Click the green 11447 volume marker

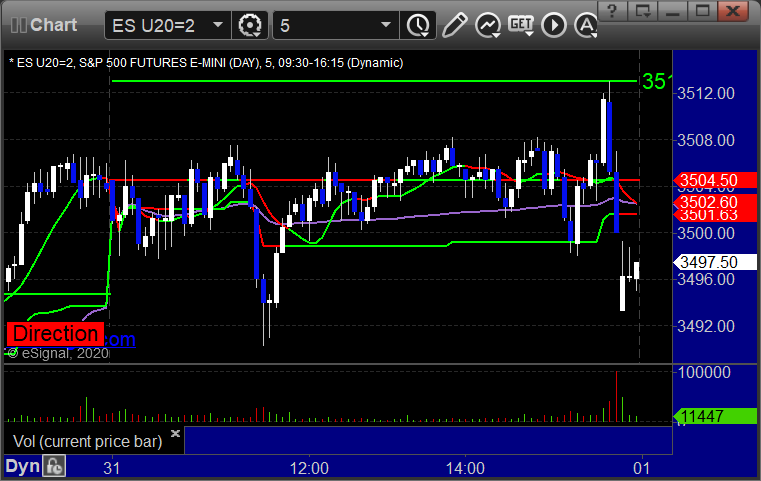pyautogui.click(x=715, y=416)
